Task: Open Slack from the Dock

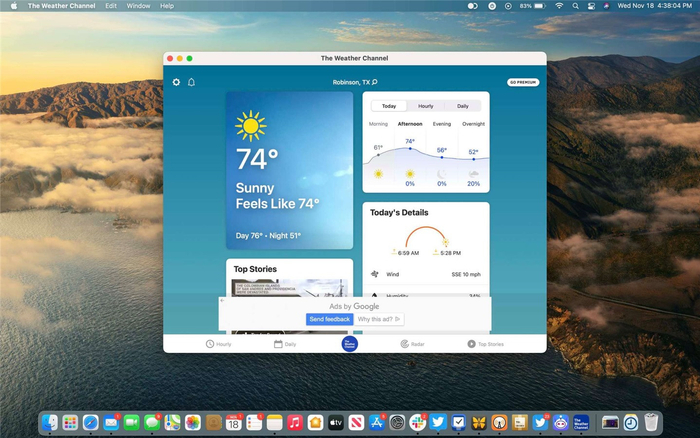Action: [417, 422]
